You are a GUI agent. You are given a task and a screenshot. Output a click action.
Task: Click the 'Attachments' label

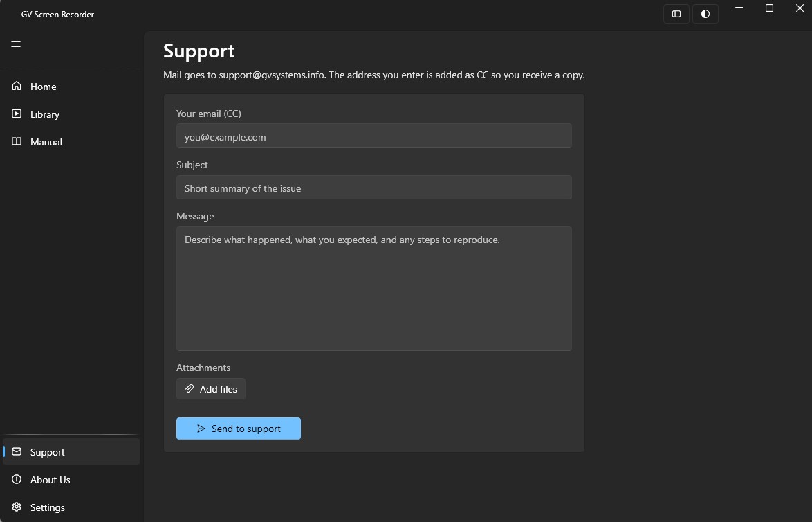[x=203, y=368]
